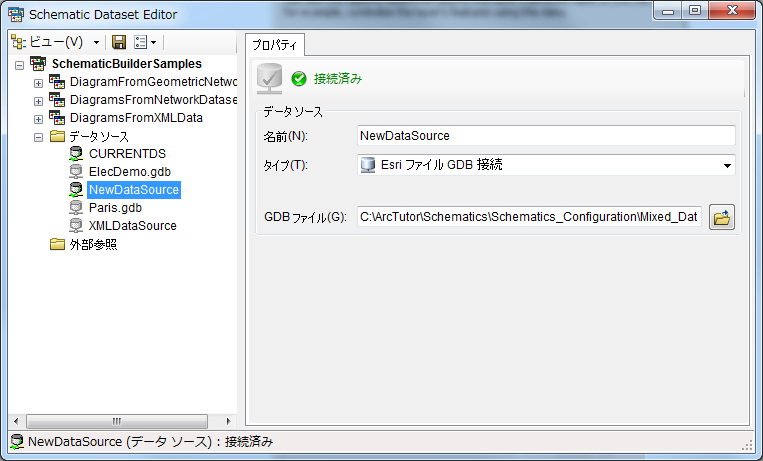
Task: Select CURRENTDS data source
Action: click(x=127, y=154)
